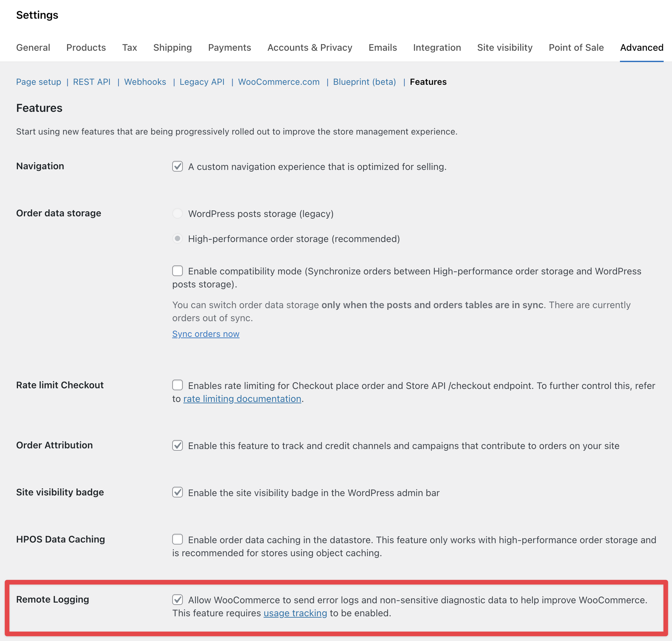The height and width of the screenshot is (641, 672).
Task: Click the Sync orders now link
Action: tap(206, 334)
